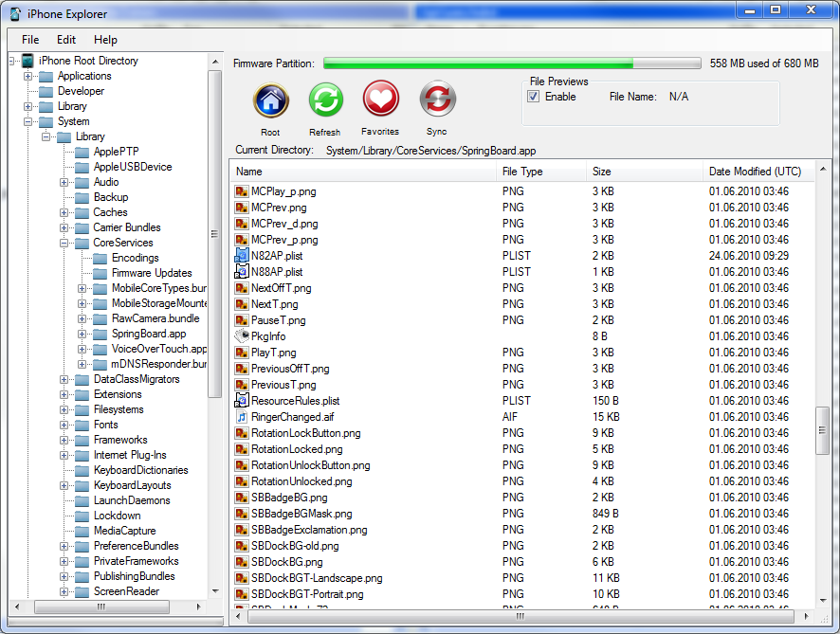840x634 pixels.
Task: Click the Fonts folder icon
Action: tap(82, 426)
